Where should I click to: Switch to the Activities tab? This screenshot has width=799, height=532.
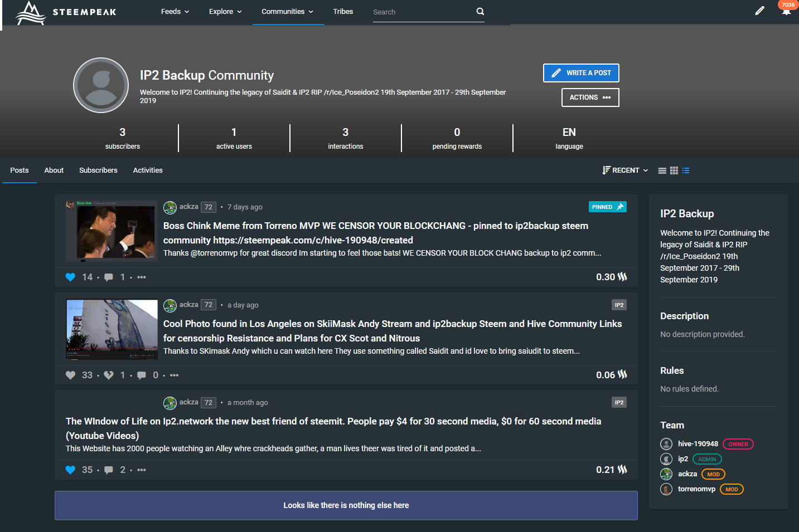point(148,170)
